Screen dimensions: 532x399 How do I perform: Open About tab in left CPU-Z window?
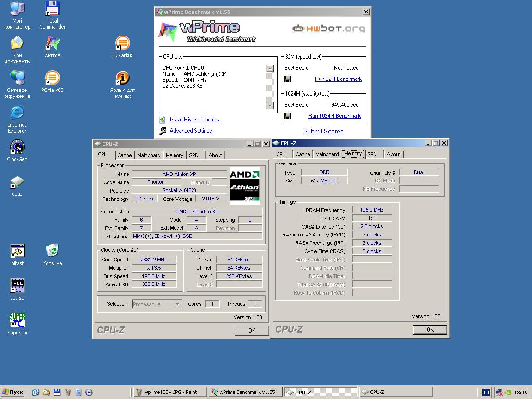point(215,155)
